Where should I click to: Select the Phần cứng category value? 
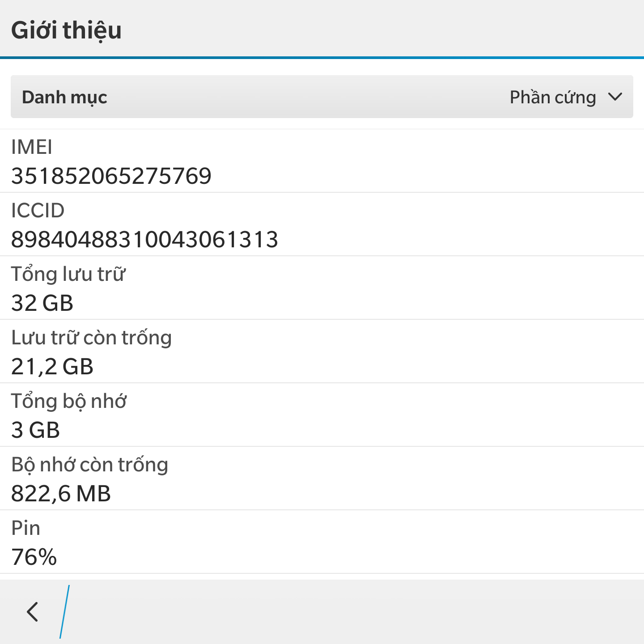553,97
